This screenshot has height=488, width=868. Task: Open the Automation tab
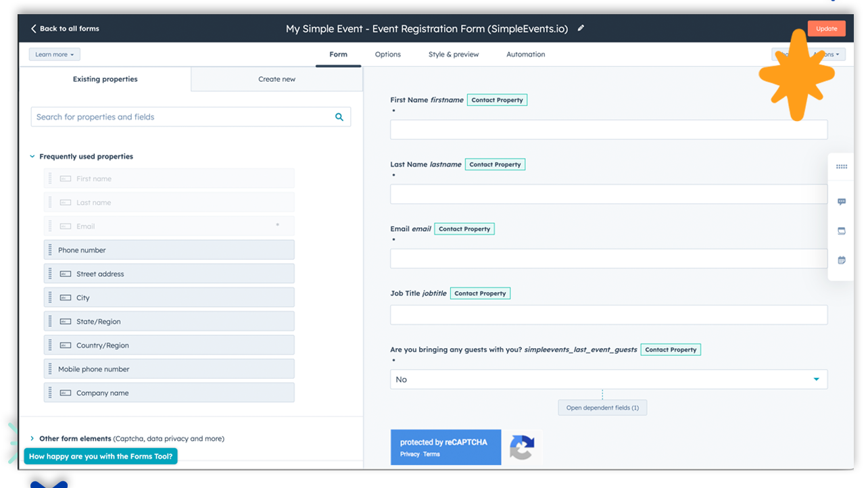click(x=525, y=54)
